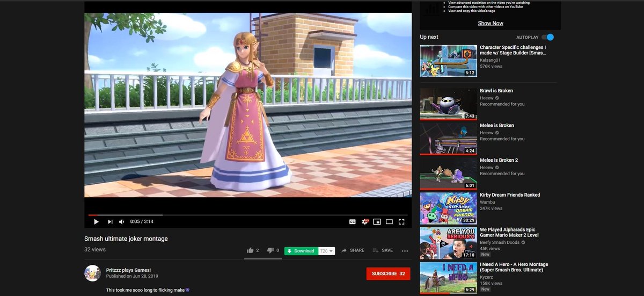Switch to miniplayer mode
The height and width of the screenshot is (296, 644).
click(x=377, y=221)
